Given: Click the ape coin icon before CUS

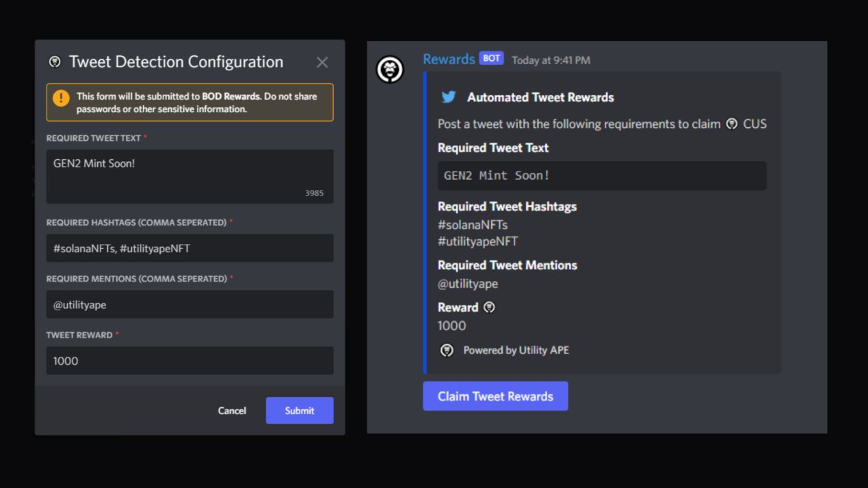Looking at the screenshot, I should (x=732, y=124).
